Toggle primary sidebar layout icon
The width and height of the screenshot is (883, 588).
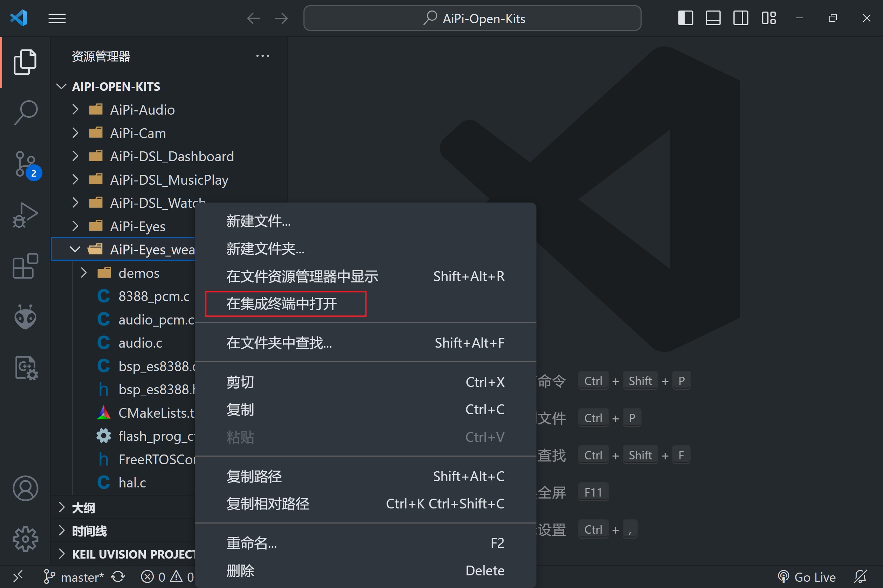[x=685, y=18]
